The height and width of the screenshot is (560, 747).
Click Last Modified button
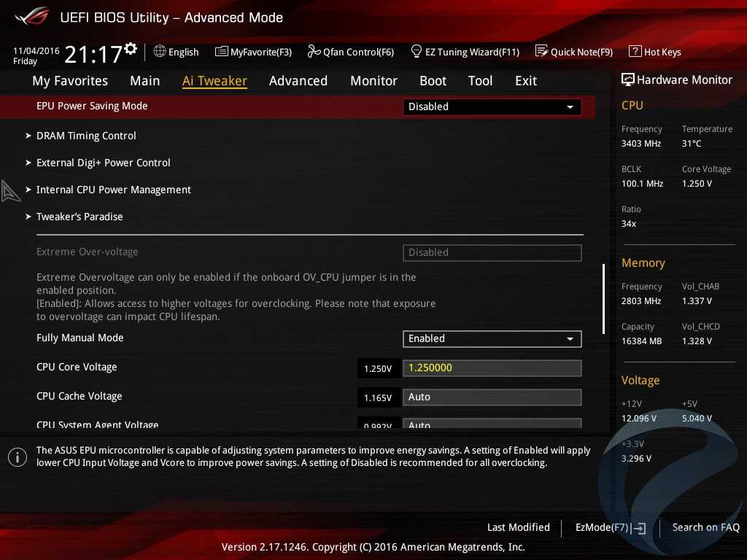tap(518, 527)
